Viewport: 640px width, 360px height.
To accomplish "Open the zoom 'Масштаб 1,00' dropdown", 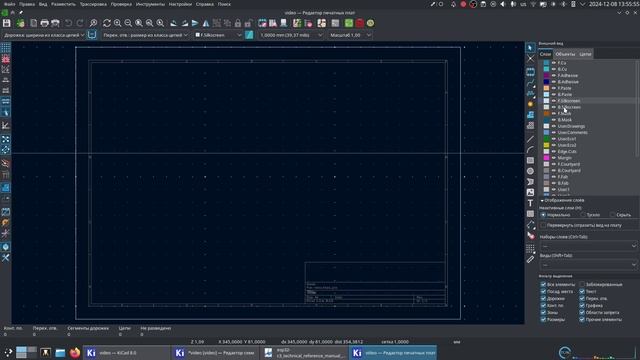I will [x=350, y=35].
